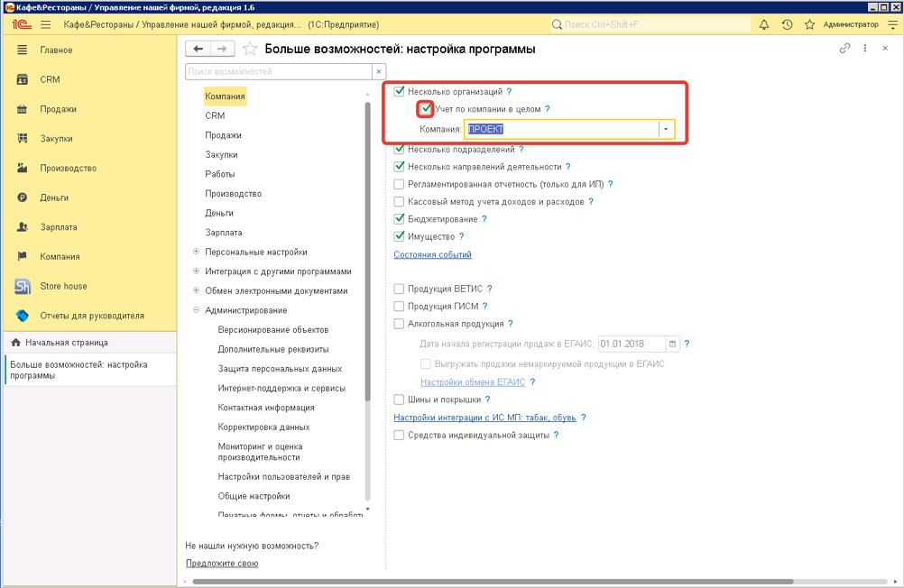Go forward with the right arrow

click(223, 49)
